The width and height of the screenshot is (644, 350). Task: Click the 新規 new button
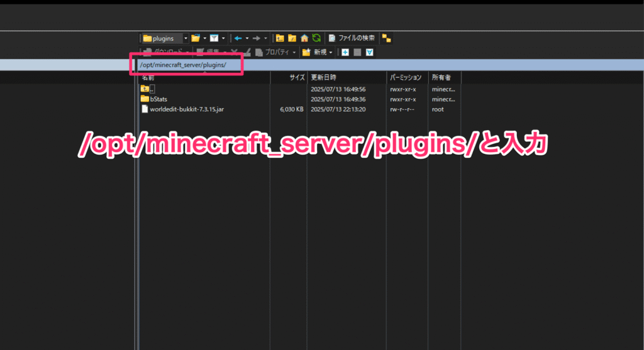(x=314, y=52)
